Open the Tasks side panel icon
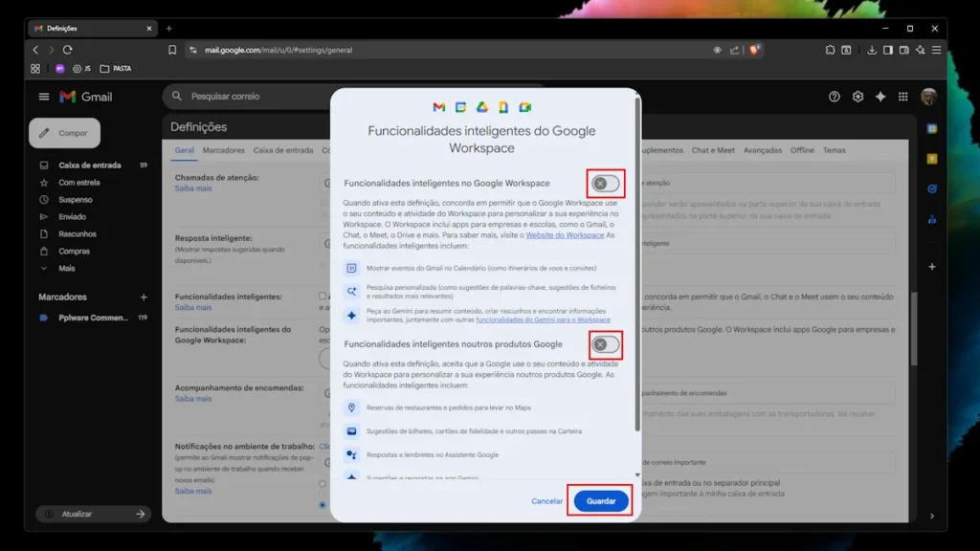Image resolution: width=980 pixels, height=551 pixels. [932, 188]
